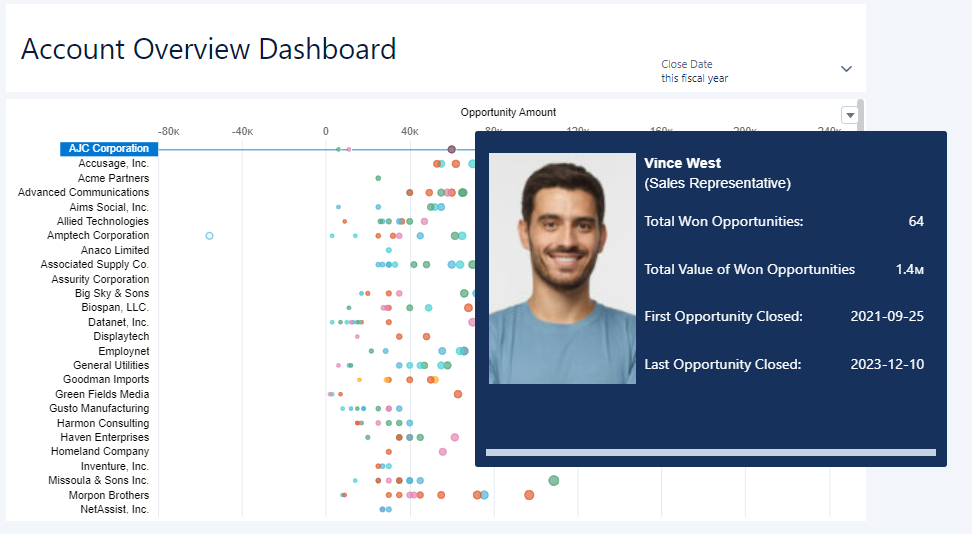Open the chart options dropdown arrow
This screenshot has height=534, width=972.
tap(850, 115)
